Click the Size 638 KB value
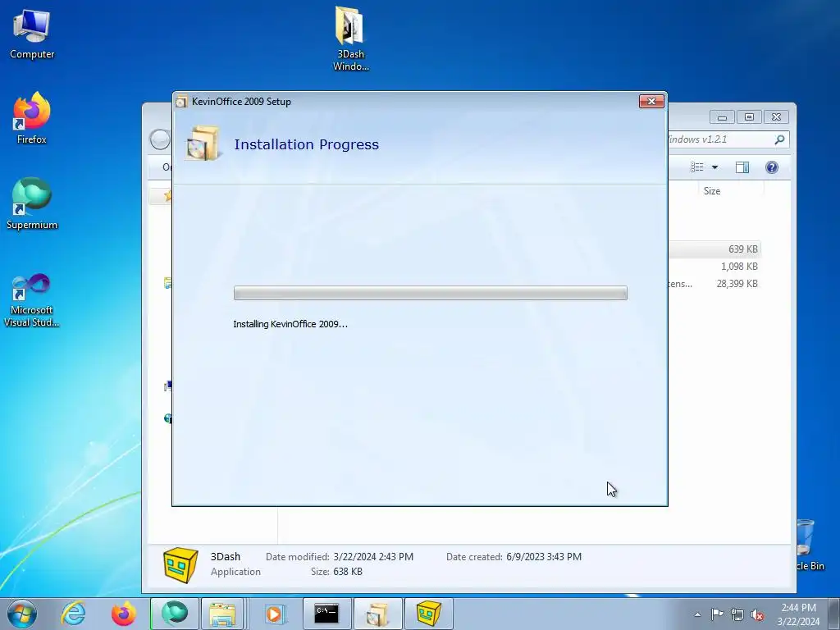The height and width of the screenshot is (630, 840). [348, 572]
